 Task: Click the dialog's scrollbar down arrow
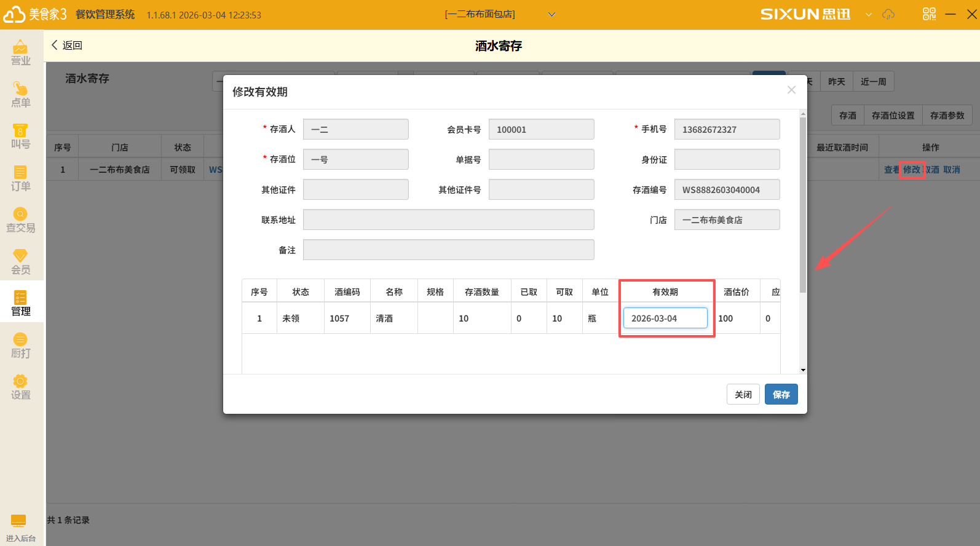pyautogui.click(x=803, y=370)
